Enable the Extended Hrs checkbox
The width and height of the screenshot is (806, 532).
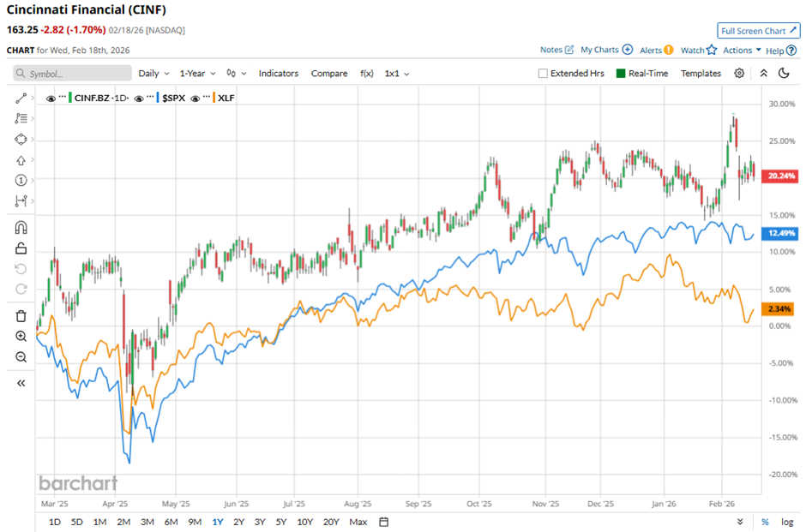point(543,74)
